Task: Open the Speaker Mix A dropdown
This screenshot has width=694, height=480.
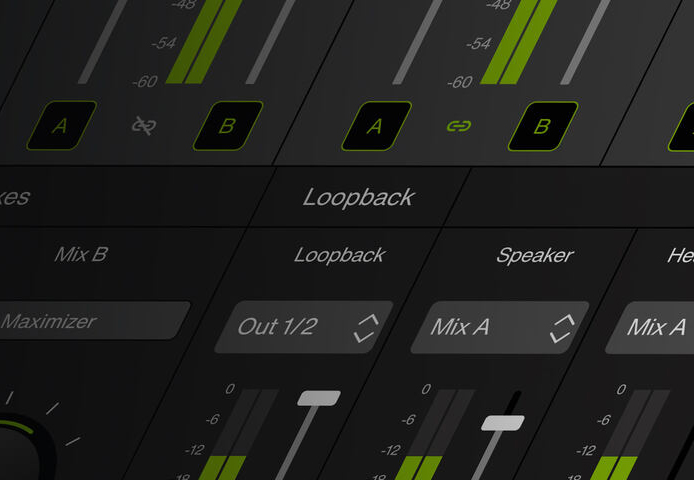Action: [x=500, y=328]
